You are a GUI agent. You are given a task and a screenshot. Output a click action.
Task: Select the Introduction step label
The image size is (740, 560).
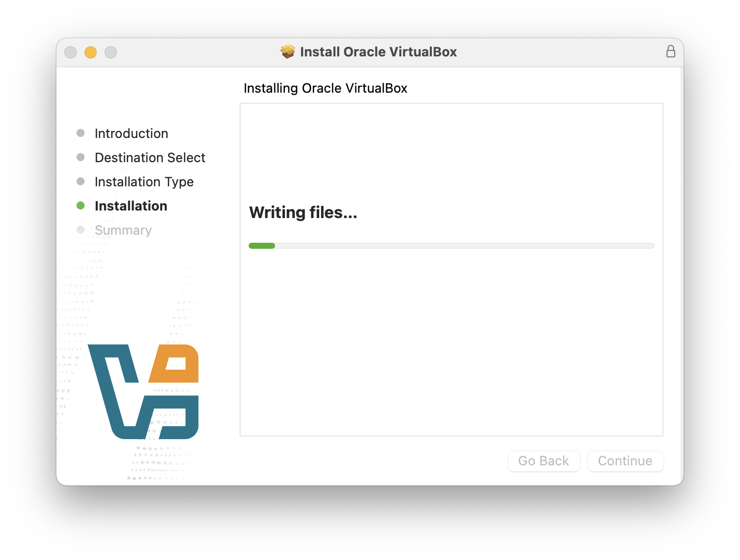[131, 133]
